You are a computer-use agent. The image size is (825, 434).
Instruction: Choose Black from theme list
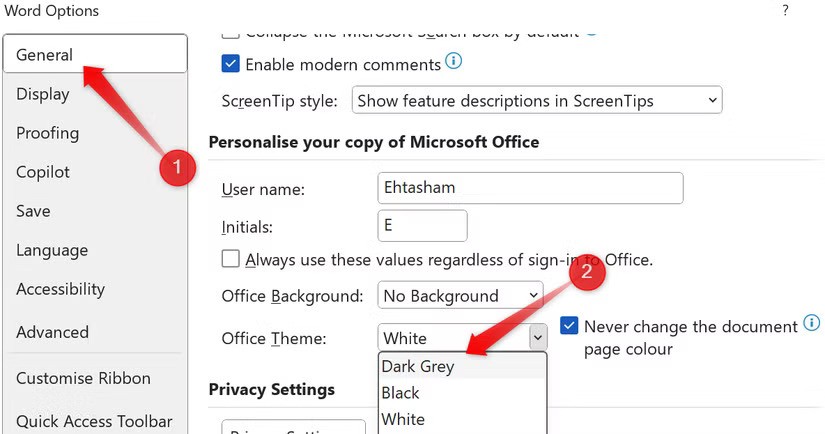click(400, 393)
